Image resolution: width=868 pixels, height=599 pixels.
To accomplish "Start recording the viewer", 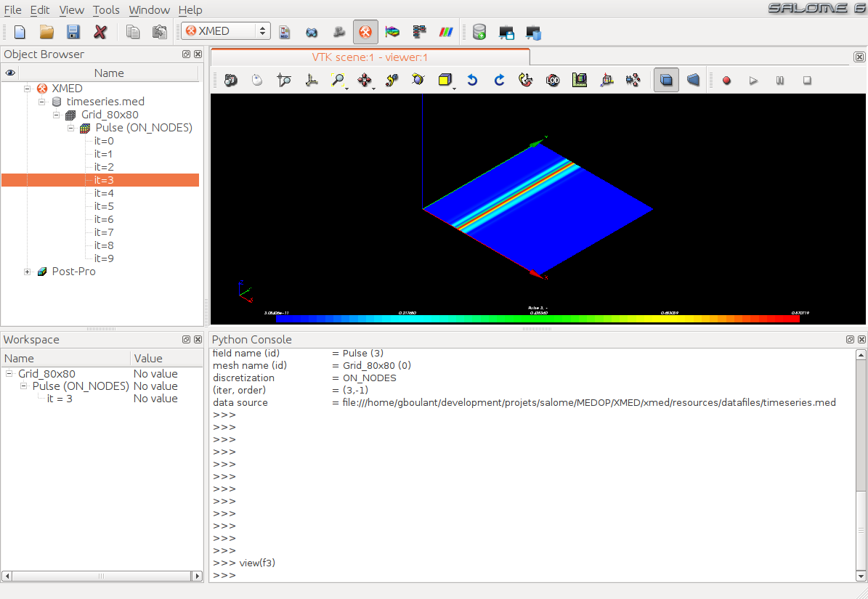I will [x=727, y=80].
